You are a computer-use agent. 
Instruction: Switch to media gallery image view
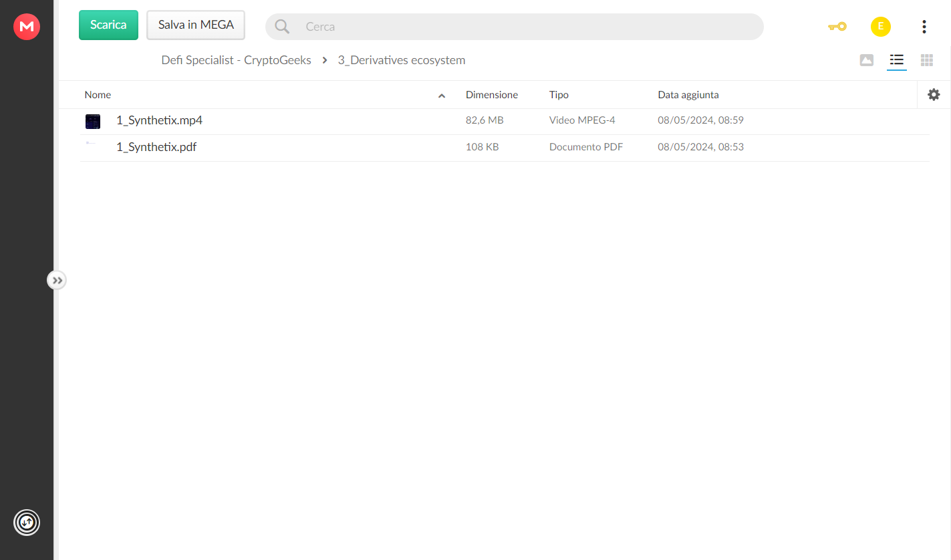[866, 60]
